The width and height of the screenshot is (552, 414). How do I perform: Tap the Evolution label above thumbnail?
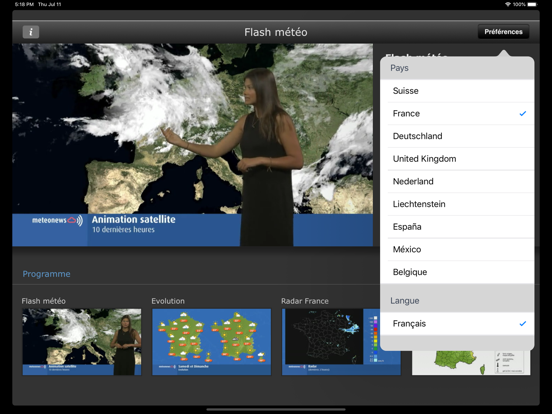(168, 301)
